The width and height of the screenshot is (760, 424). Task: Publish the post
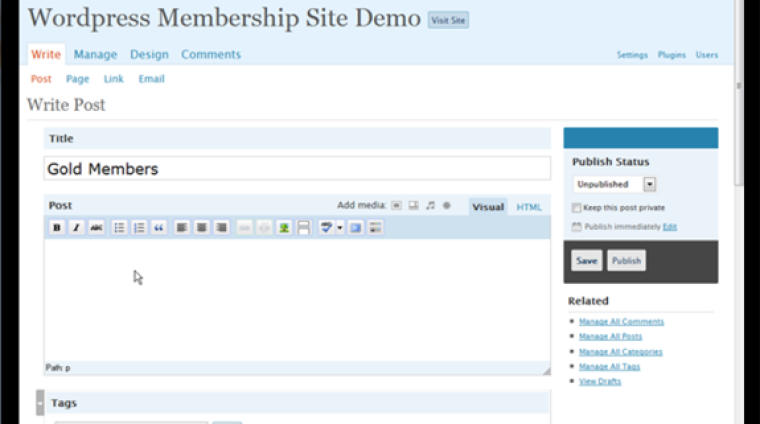click(626, 261)
